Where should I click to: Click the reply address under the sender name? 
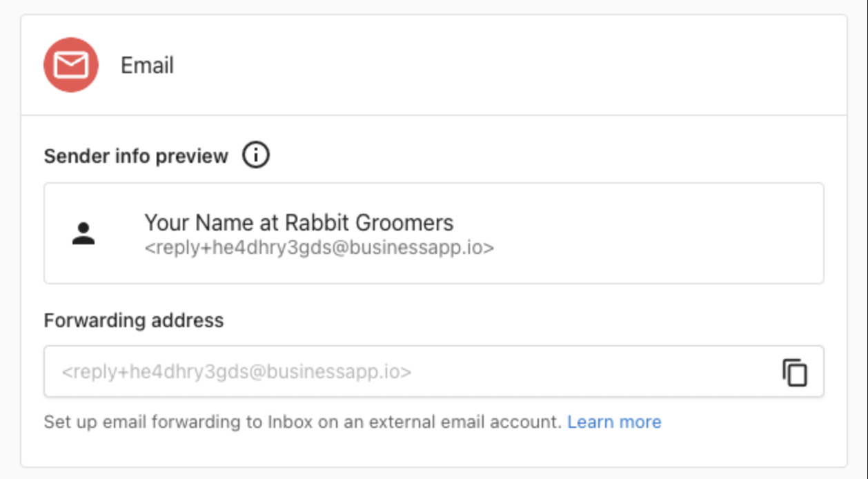pyautogui.click(x=319, y=247)
